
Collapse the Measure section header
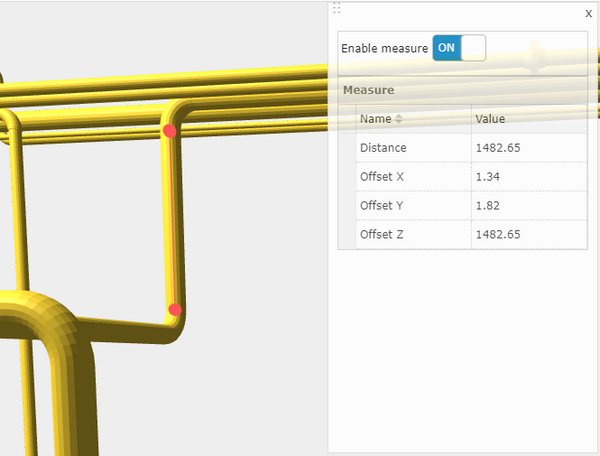[368, 90]
